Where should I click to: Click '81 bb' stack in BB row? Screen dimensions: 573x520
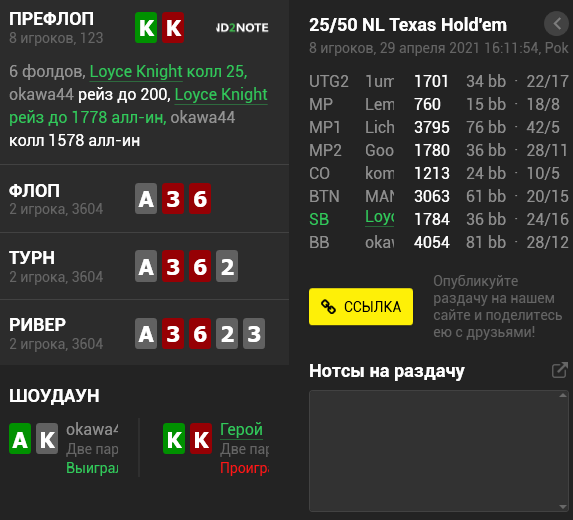[486, 243]
